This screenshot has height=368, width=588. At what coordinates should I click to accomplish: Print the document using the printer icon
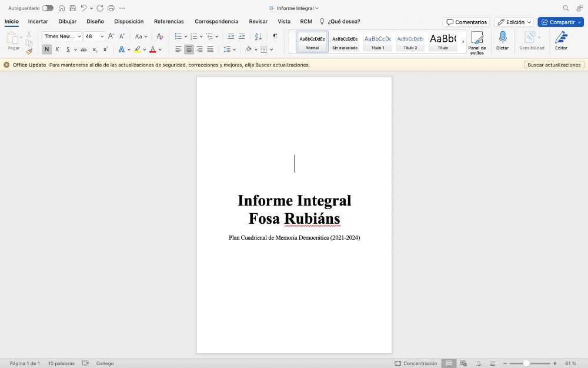(111, 8)
